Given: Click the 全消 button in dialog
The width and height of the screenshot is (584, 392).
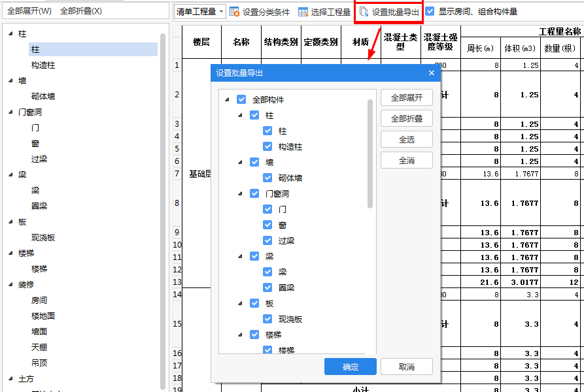Looking at the screenshot, I should click(x=406, y=160).
